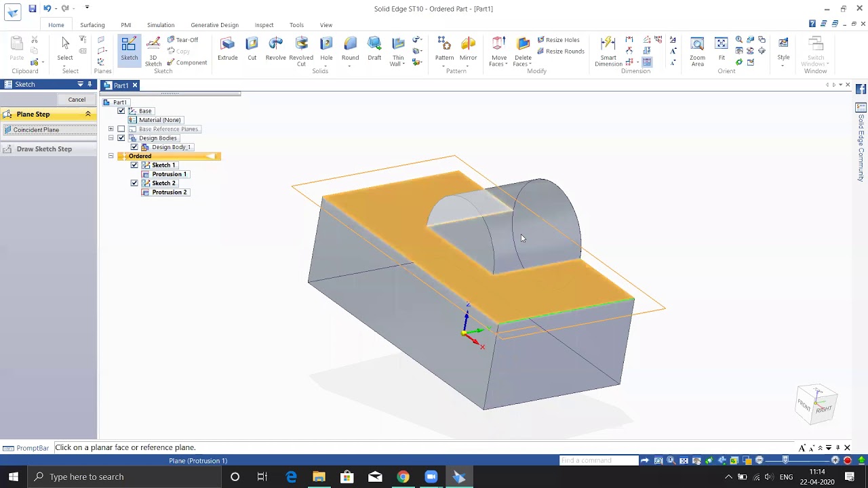
Task: Click the Fit view icon
Action: 722,49
